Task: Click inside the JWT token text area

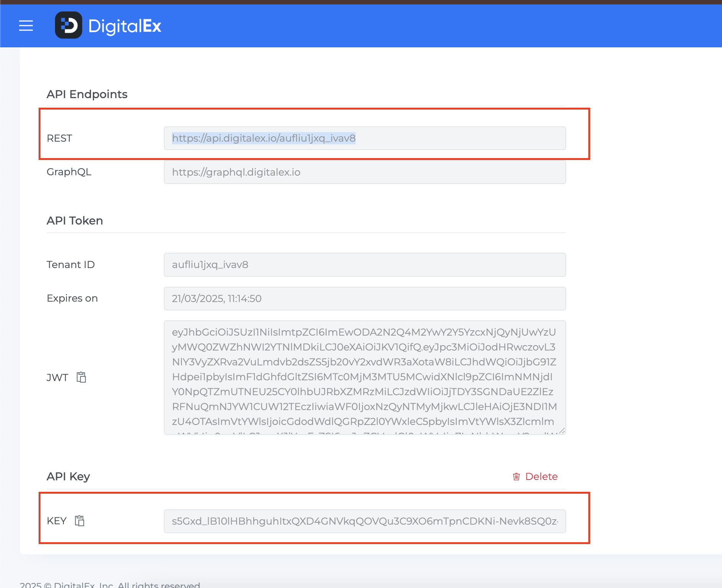Action: click(x=365, y=378)
